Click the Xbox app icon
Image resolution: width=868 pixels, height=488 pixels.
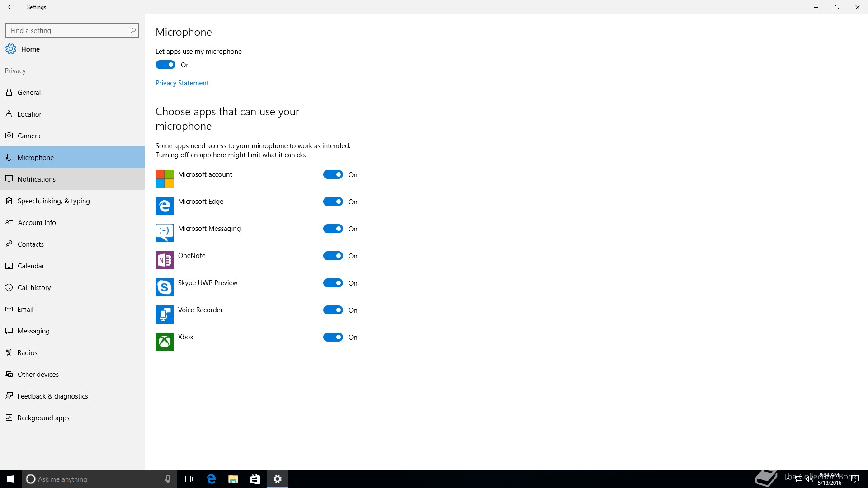(165, 342)
